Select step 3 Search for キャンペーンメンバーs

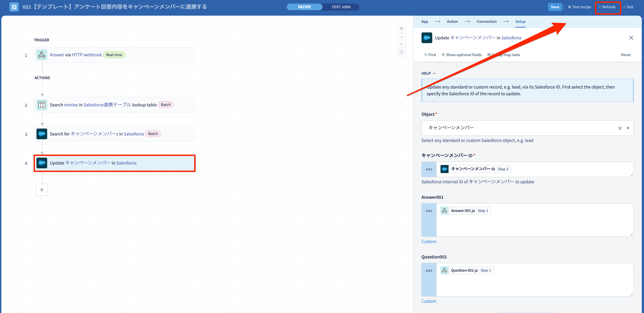tap(115, 134)
